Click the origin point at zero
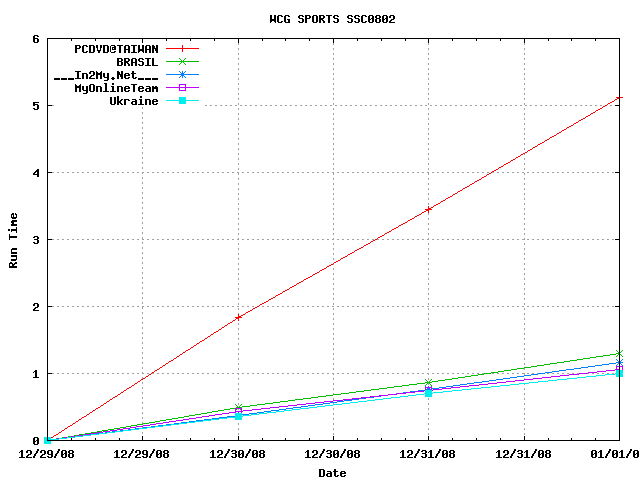640x480 pixels. click(x=47, y=440)
